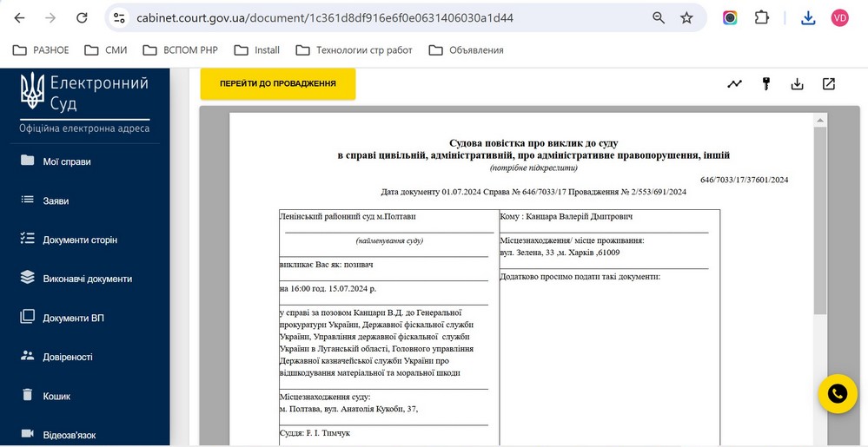868x447 pixels.
Task: Open zoom magnifier in address bar
Action: pyautogui.click(x=659, y=17)
